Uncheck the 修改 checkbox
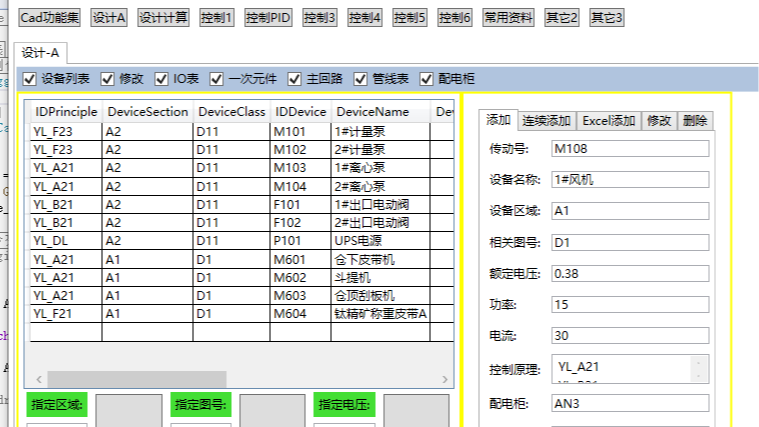The width and height of the screenshot is (759, 427). point(107,79)
